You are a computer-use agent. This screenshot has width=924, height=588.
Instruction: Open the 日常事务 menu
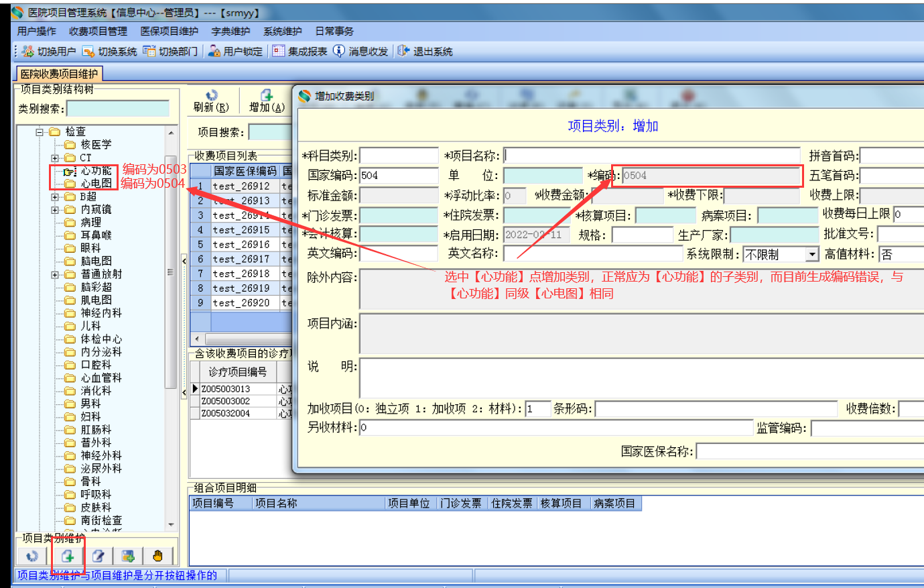(x=334, y=32)
